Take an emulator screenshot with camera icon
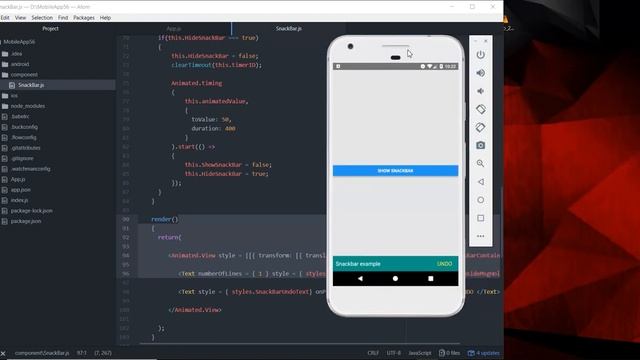Image resolution: width=640 pixels, height=360 pixels. (480, 145)
